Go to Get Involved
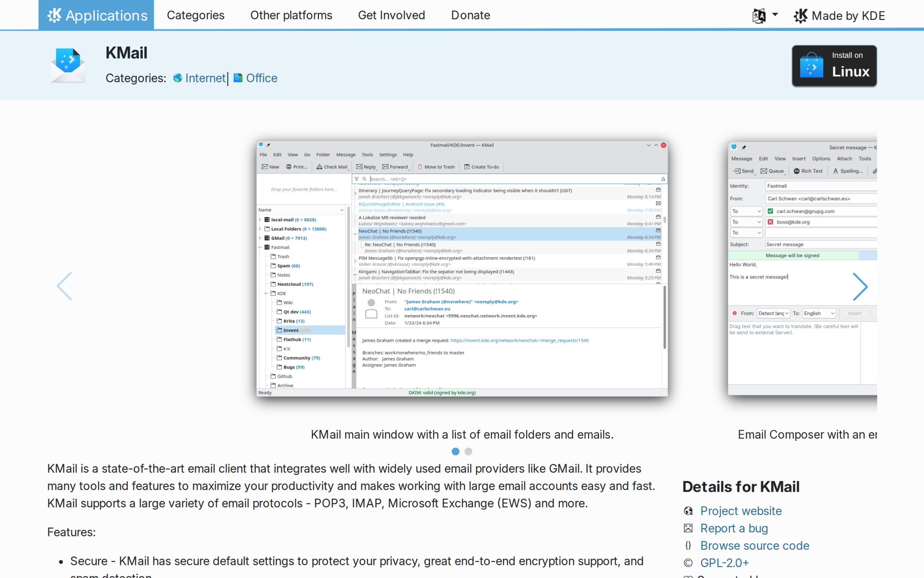 pos(391,15)
